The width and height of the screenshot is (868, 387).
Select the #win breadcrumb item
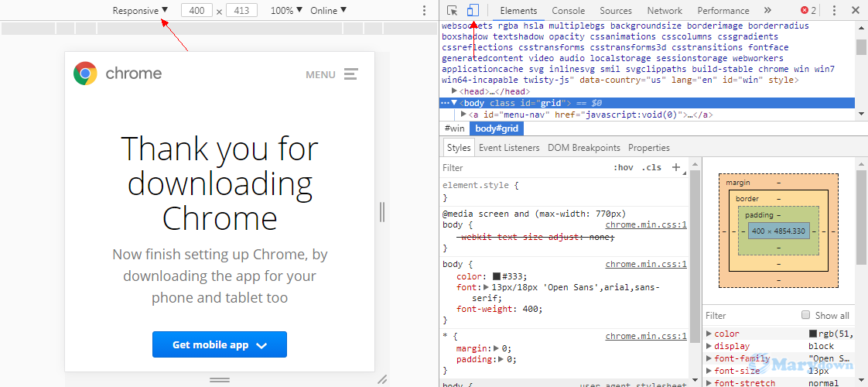tap(454, 128)
